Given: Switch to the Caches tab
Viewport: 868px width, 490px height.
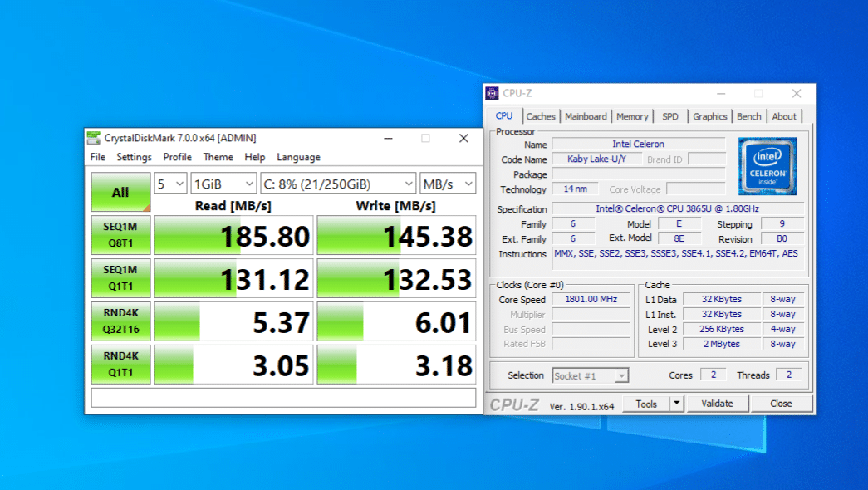Looking at the screenshot, I should (x=540, y=116).
